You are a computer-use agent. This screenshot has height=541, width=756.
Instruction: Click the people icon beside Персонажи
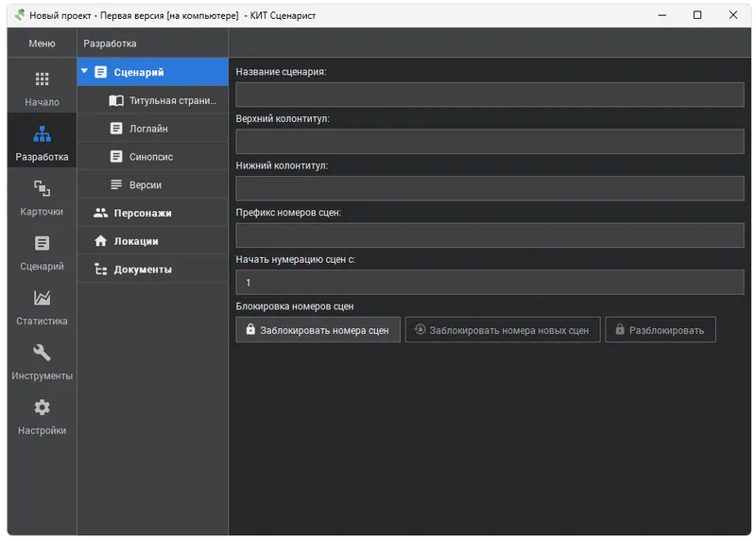[100, 213]
